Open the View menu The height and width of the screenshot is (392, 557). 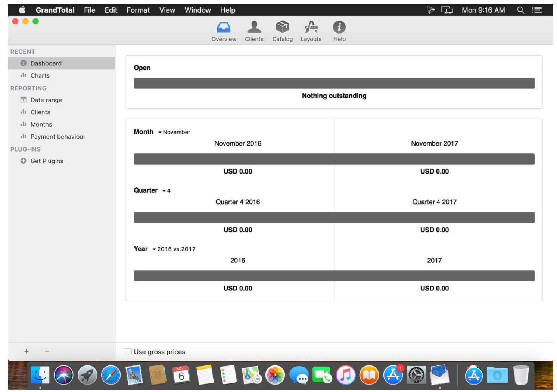[x=167, y=10]
